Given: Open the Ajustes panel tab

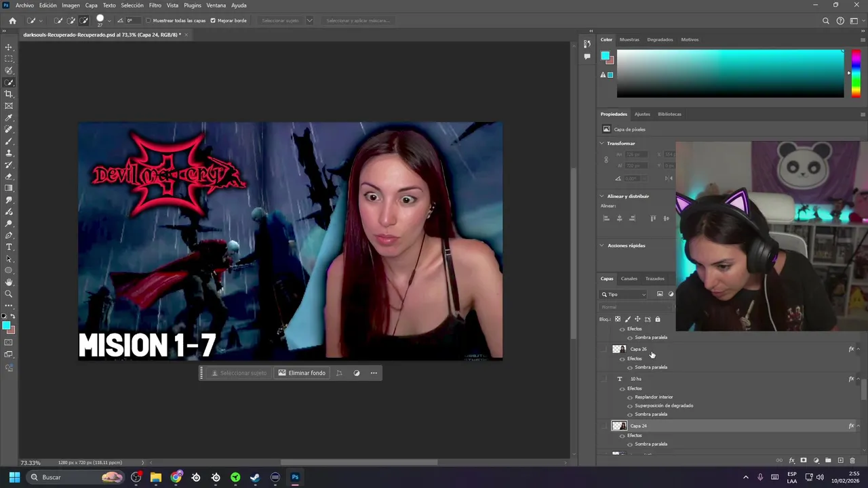Looking at the screenshot, I should click(642, 114).
